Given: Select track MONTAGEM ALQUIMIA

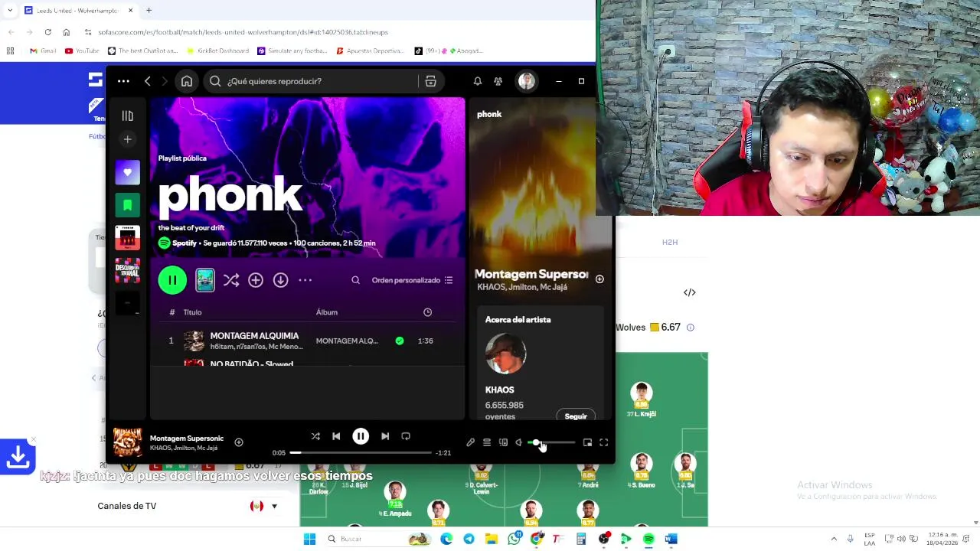Looking at the screenshot, I should click(x=254, y=335).
